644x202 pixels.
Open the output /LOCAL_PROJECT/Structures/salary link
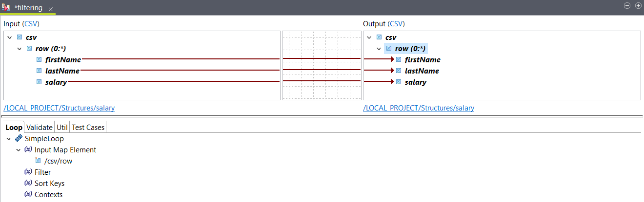click(x=418, y=108)
